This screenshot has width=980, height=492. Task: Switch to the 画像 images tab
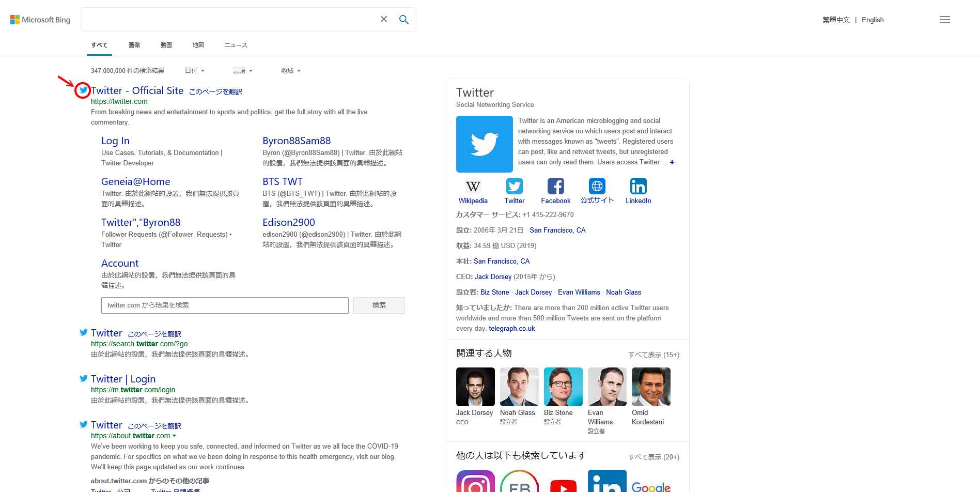pos(134,45)
